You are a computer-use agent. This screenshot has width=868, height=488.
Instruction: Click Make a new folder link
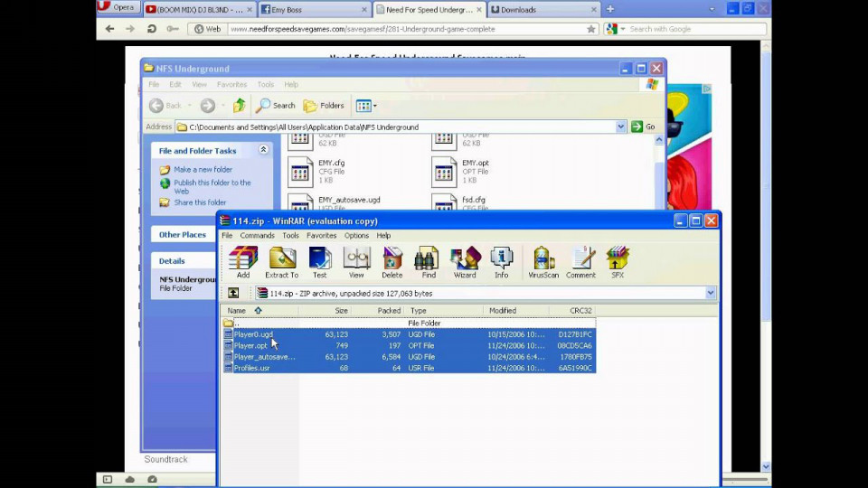(x=203, y=169)
